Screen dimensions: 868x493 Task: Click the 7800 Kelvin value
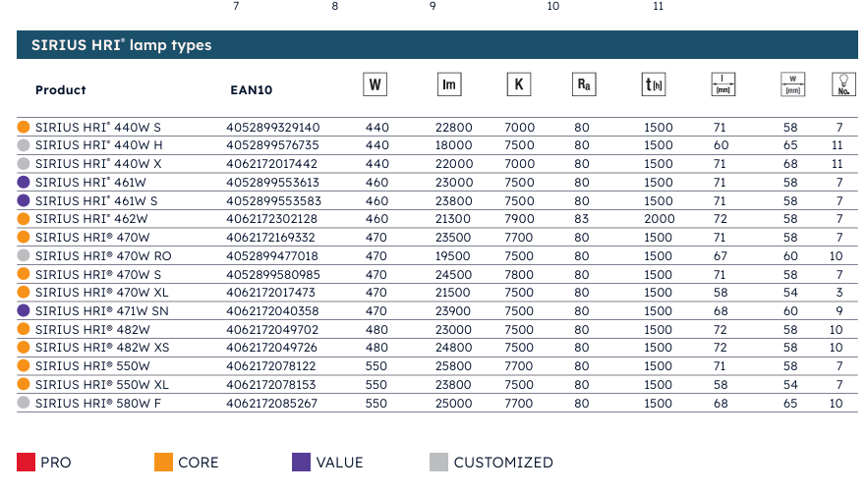click(x=519, y=274)
